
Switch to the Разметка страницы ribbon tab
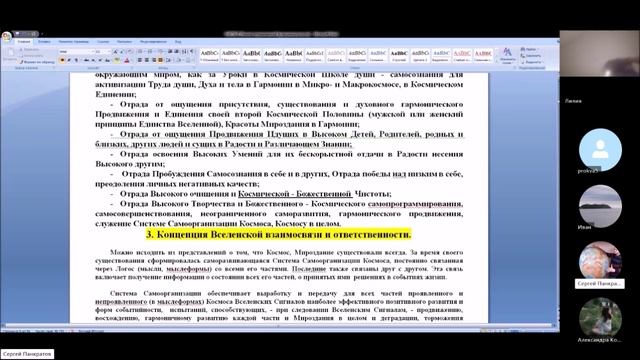(x=73, y=42)
